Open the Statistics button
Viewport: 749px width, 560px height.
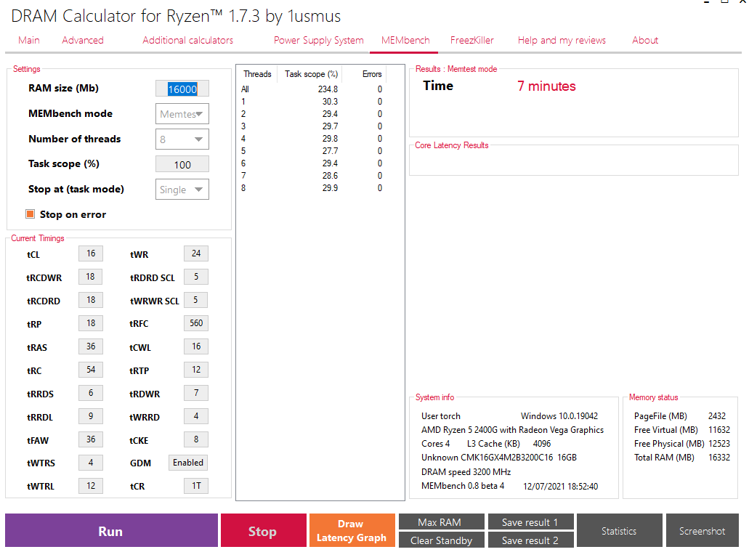click(620, 530)
